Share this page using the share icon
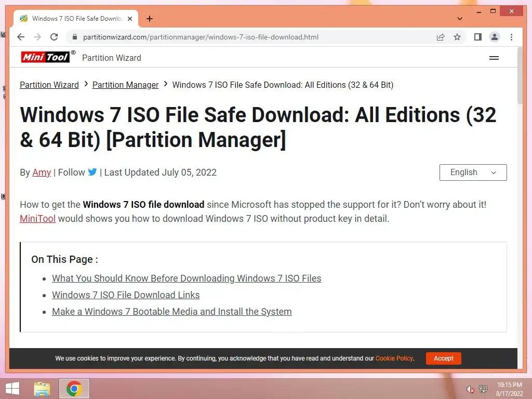 (x=441, y=37)
